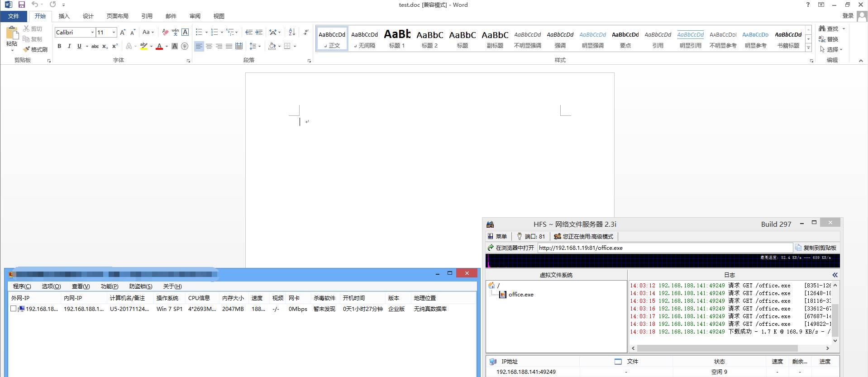Click Sign in (登录) in Word
The width and height of the screenshot is (868, 377).
[848, 16]
